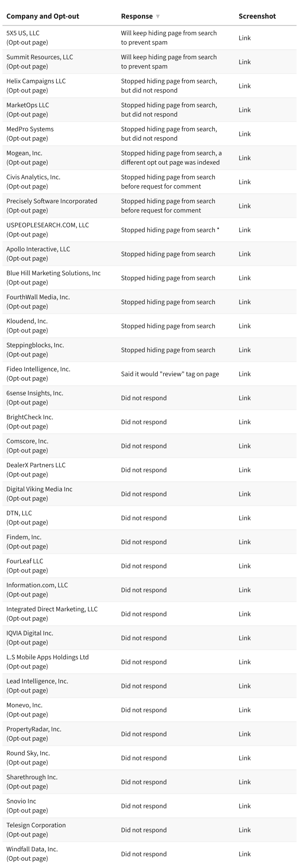Open Fideo Intelligence opt-out page link
This screenshot has height=868, width=299.
tap(27, 378)
